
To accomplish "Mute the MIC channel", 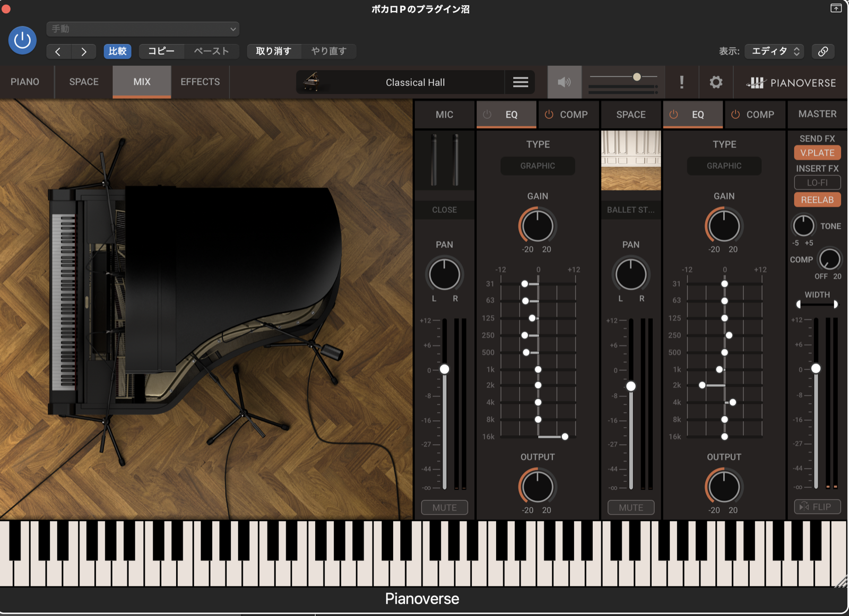I will [445, 508].
